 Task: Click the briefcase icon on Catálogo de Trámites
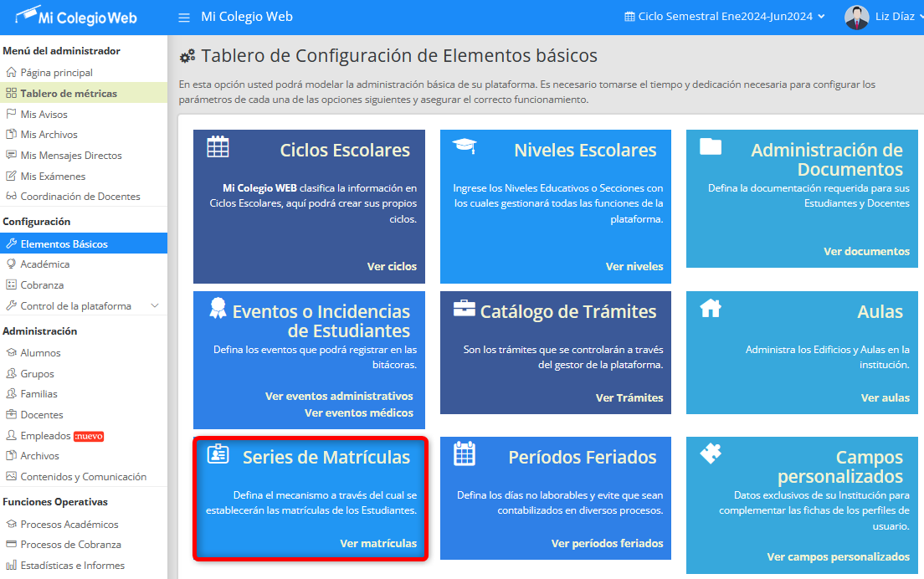(465, 308)
